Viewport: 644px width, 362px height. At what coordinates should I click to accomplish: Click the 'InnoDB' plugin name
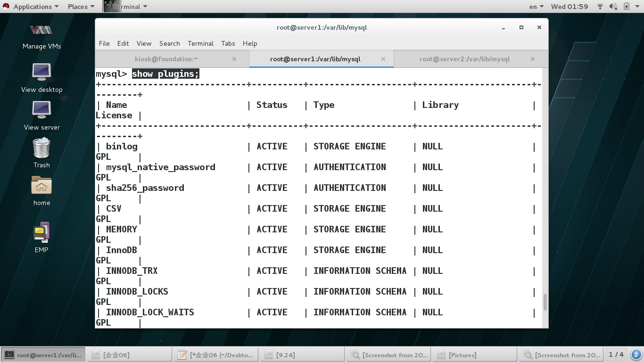click(x=122, y=250)
